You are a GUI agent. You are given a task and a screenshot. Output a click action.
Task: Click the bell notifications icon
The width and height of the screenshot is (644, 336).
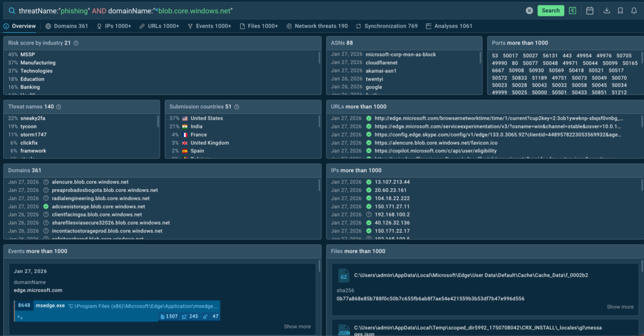[x=634, y=11]
